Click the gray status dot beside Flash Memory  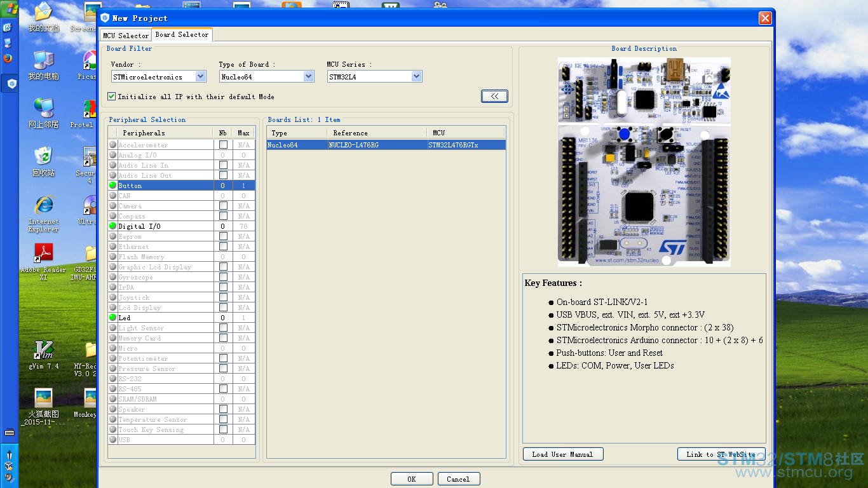coord(112,257)
